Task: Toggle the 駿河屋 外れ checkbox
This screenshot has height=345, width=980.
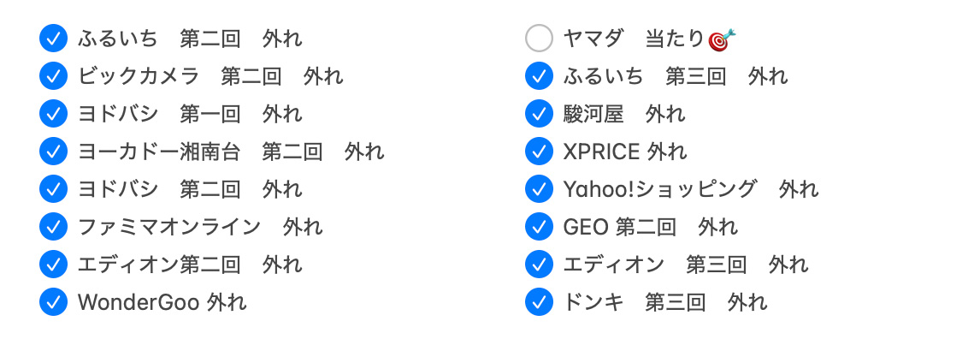Action: coord(539,114)
